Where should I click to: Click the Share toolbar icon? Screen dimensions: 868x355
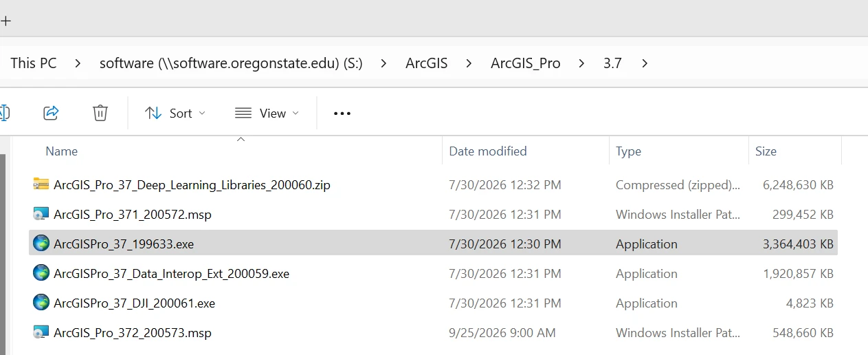click(51, 113)
